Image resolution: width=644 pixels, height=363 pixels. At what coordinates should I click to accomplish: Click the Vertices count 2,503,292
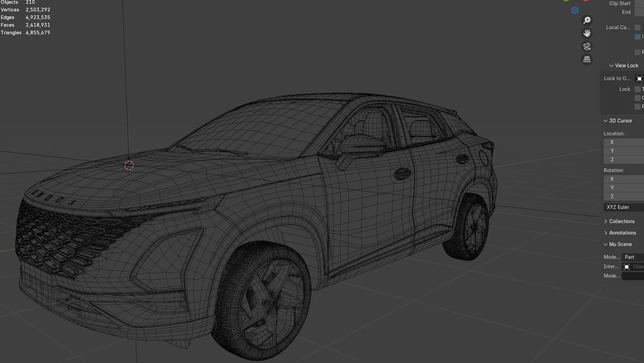pyautogui.click(x=38, y=10)
